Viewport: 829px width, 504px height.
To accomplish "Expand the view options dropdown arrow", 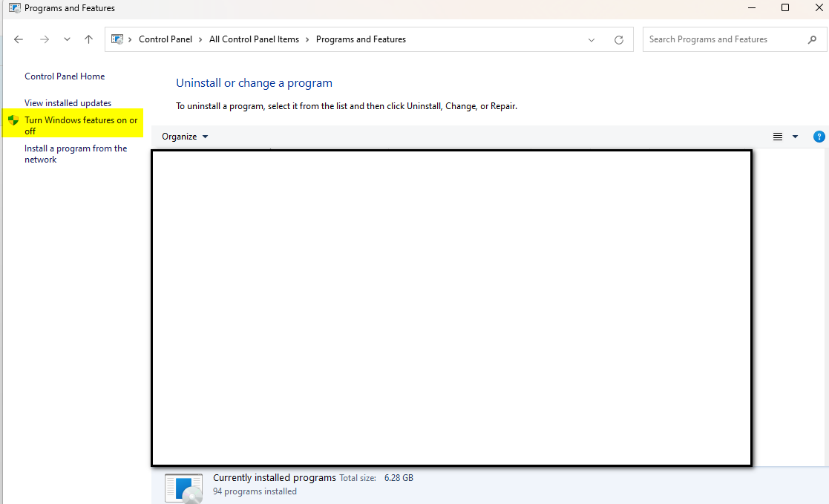I will coord(795,137).
